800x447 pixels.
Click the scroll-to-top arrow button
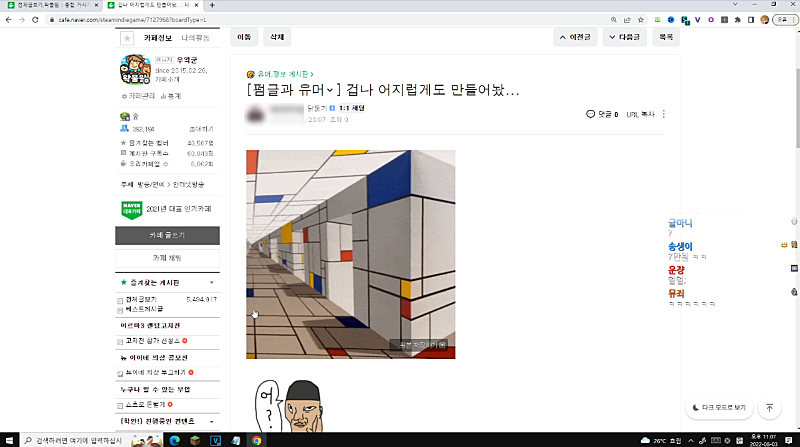point(769,408)
